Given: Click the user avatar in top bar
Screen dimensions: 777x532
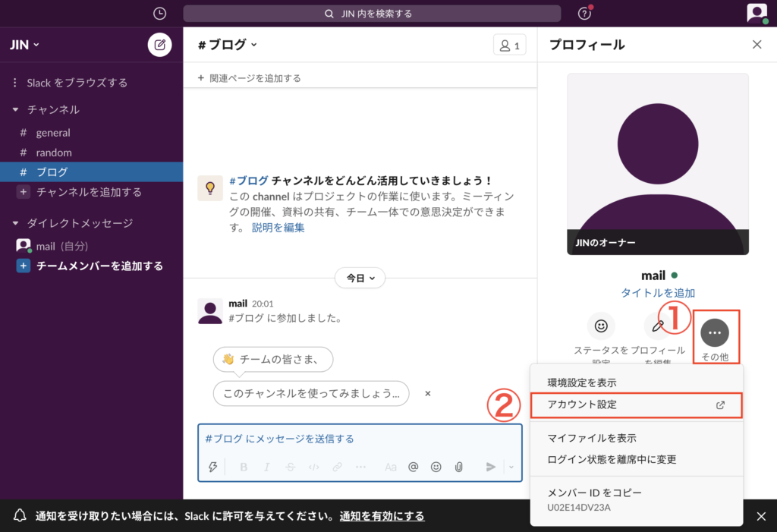Looking at the screenshot, I should [757, 13].
